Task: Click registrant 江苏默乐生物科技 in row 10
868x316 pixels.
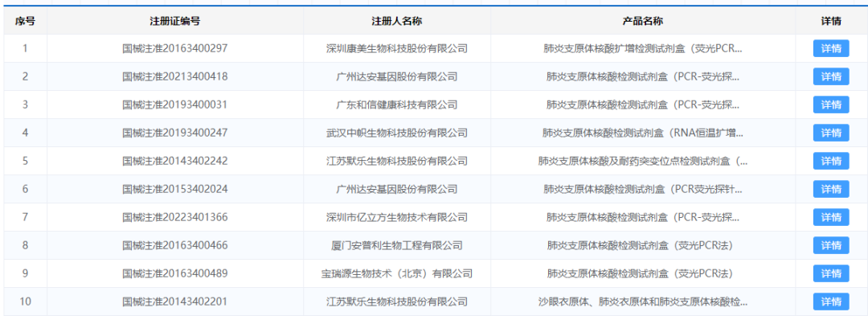Action: 397,302
